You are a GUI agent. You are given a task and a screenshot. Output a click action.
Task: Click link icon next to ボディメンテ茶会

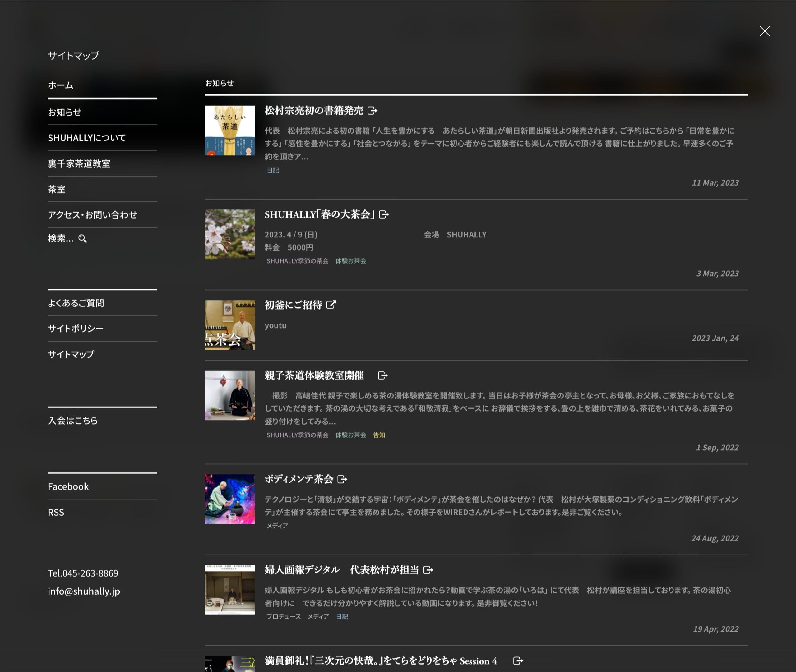[342, 479]
